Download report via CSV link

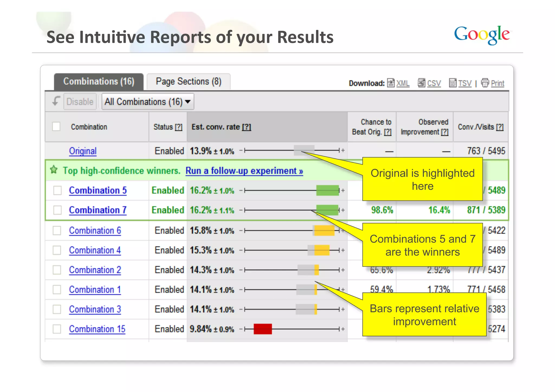(434, 83)
